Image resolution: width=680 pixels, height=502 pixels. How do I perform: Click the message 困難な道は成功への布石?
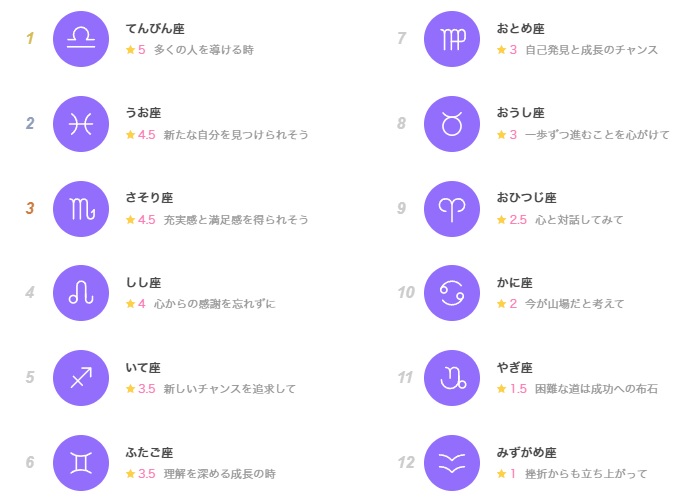[x=596, y=389]
